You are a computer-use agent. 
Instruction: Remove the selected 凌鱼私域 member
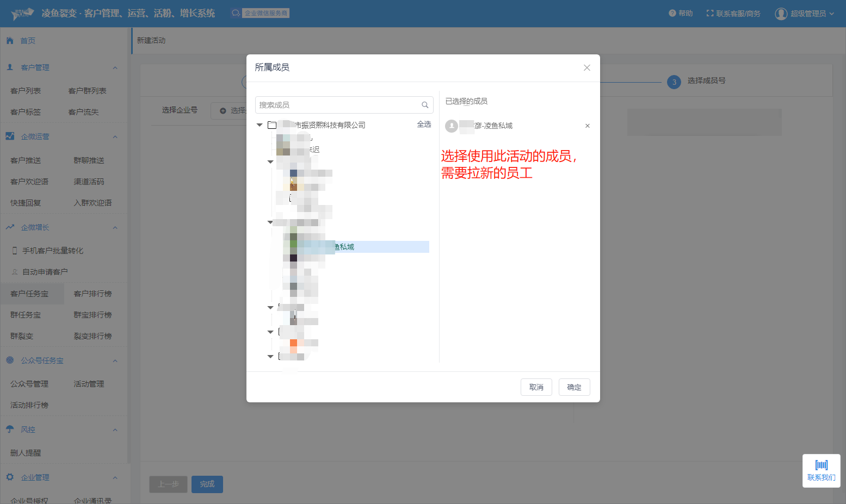click(x=587, y=126)
